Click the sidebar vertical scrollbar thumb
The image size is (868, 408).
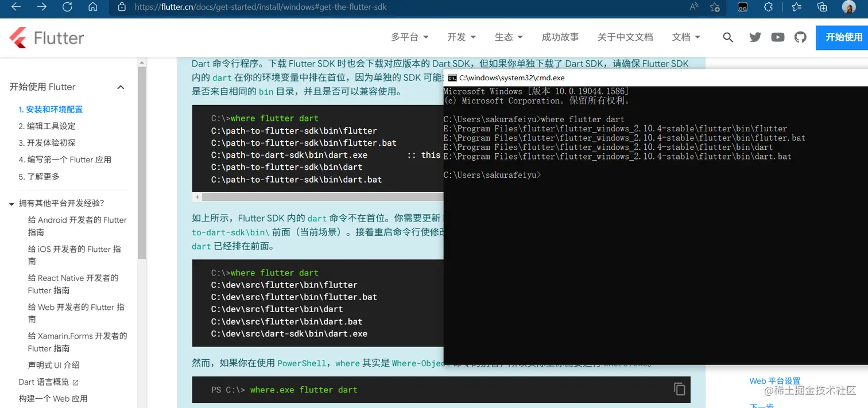tap(142, 163)
